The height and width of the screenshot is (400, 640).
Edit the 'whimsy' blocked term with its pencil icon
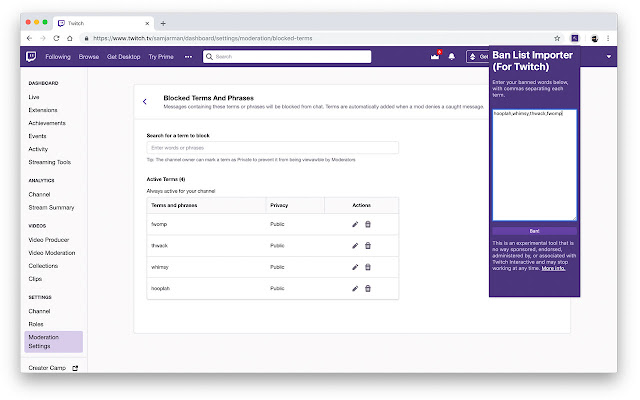355,267
